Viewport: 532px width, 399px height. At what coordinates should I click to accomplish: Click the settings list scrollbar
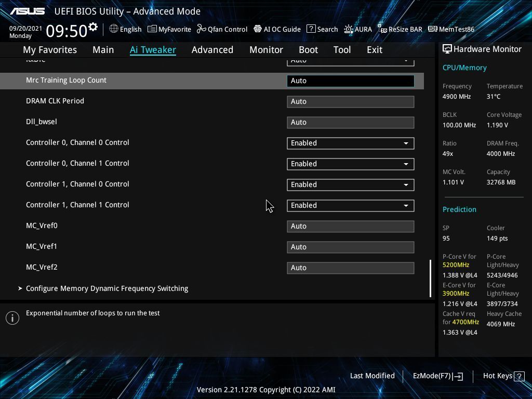click(430, 278)
